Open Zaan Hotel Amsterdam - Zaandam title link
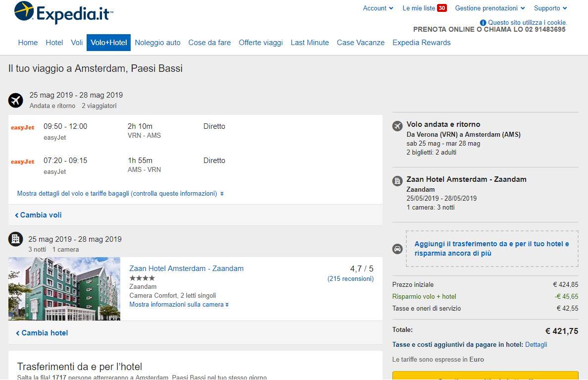Screen dimensions: 588x380 (x=187, y=269)
